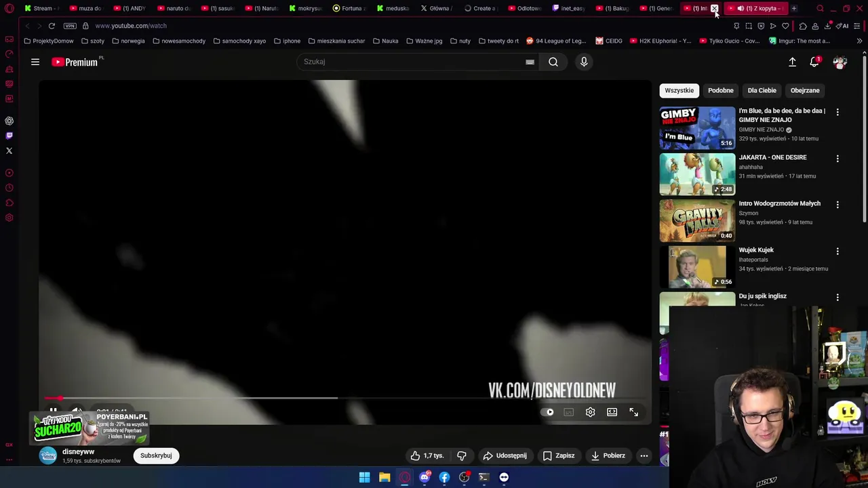Open the Opera menu logo
The height and width of the screenshot is (488, 868).
pyautogui.click(x=9, y=8)
